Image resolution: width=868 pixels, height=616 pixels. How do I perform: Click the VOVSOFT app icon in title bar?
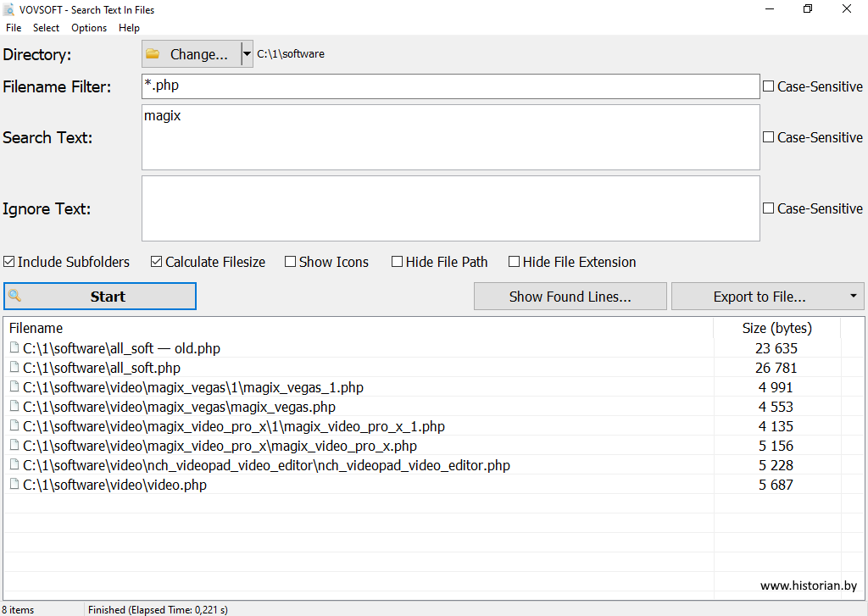pyautogui.click(x=8, y=10)
